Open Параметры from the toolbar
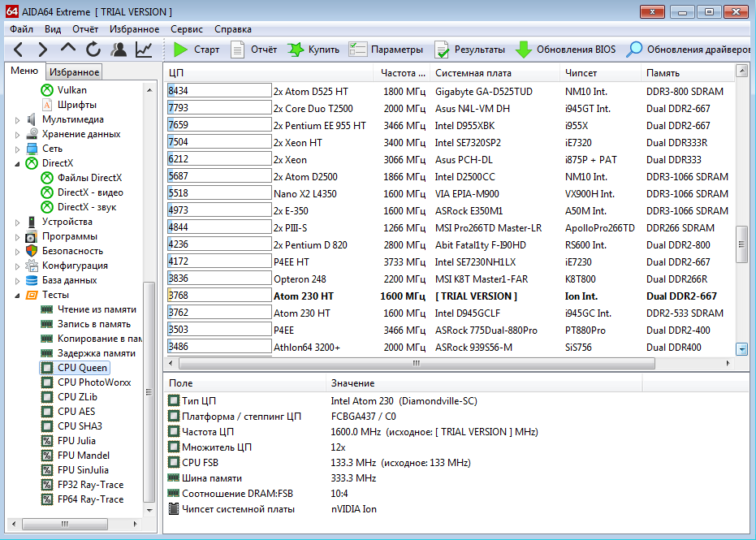756x540 pixels. click(x=386, y=50)
